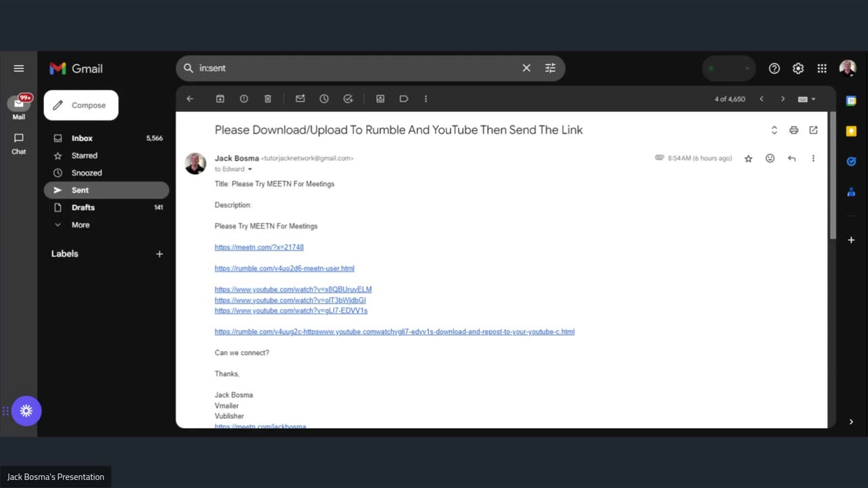Click the Compose button
Viewport: 868px width, 488px height.
pyautogui.click(x=81, y=105)
